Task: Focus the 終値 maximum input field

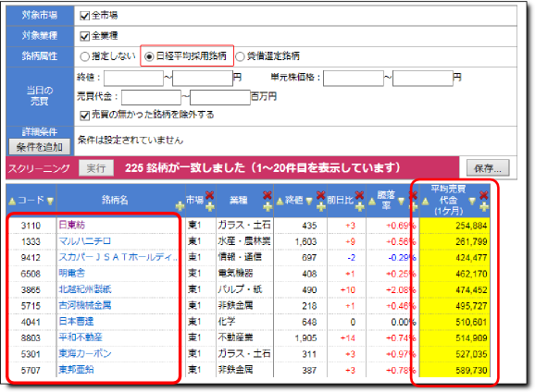Action: pyautogui.click(x=203, y=78)
